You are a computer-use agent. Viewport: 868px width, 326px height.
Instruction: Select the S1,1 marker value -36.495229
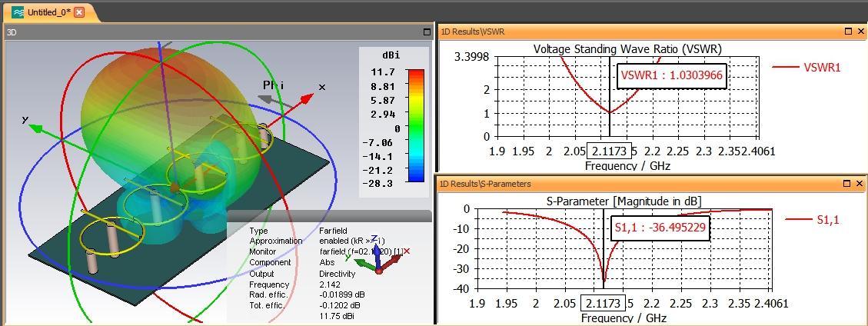coord(660,228)
